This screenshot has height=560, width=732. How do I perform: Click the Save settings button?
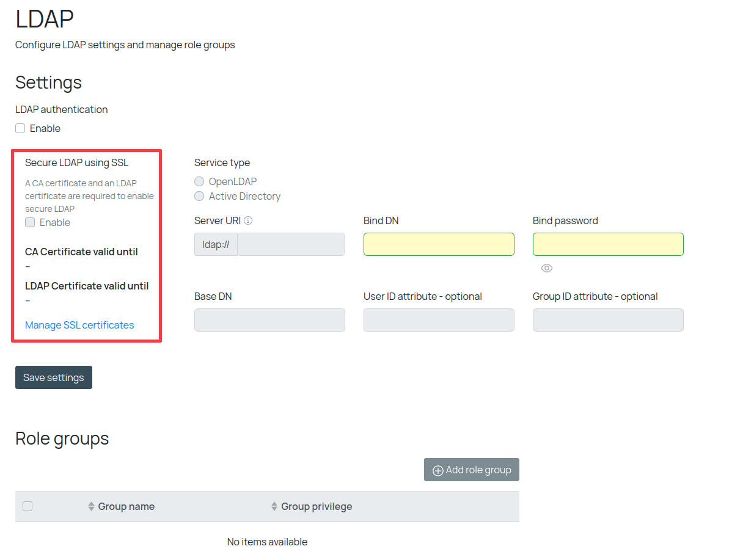coord(54,377)
